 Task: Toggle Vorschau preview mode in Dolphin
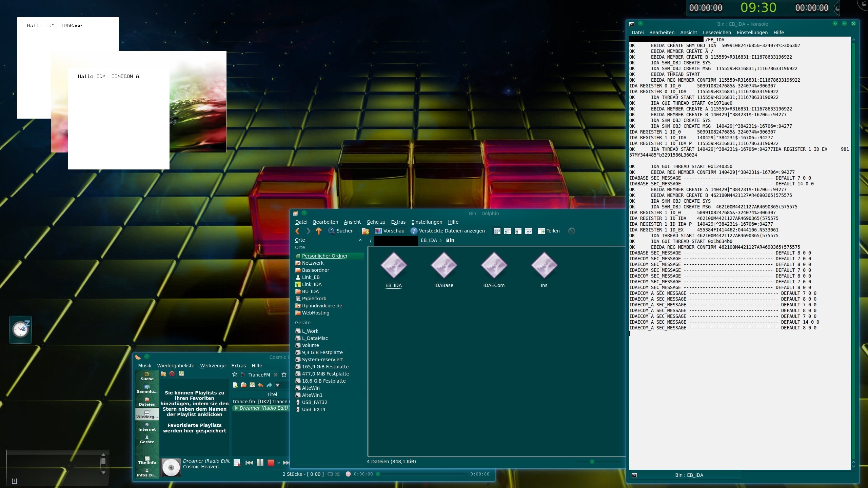click(x=390, y=231)
